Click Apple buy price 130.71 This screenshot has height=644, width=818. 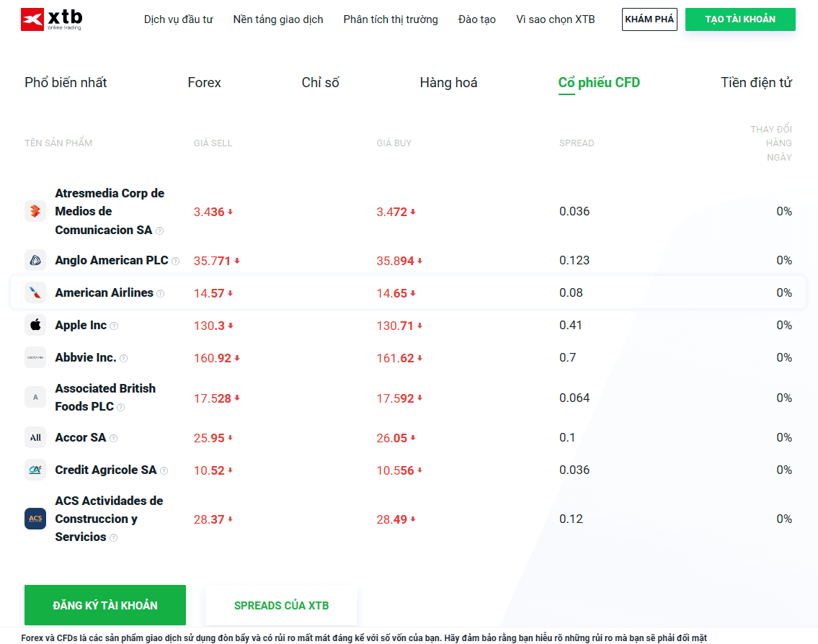(x=395, y=326)
